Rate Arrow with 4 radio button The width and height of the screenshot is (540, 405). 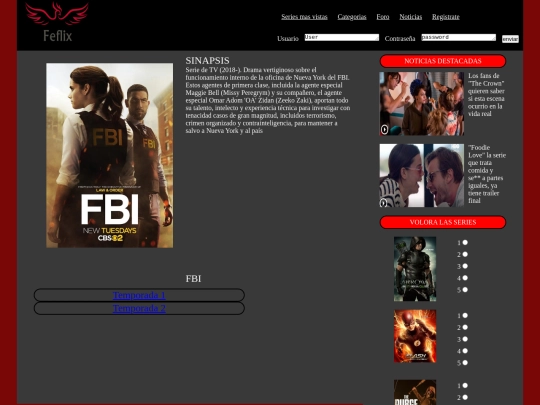(465, 278)
